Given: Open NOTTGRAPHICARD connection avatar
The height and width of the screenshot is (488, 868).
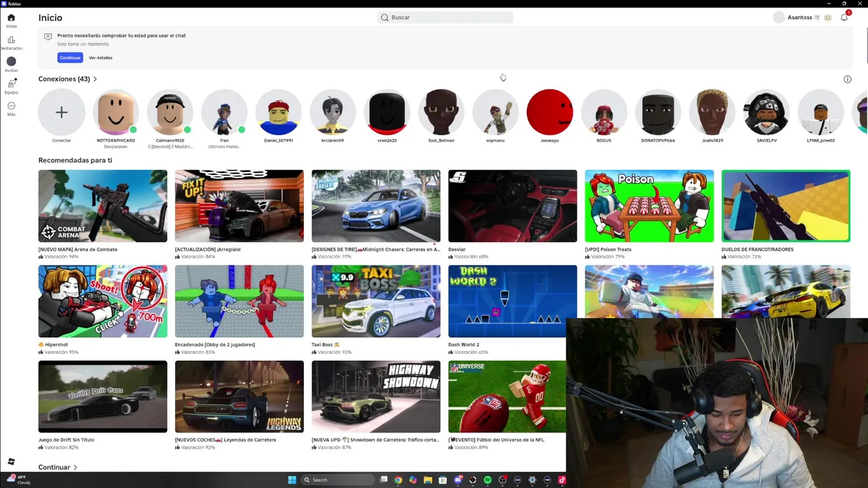Looking at the screenshot, I should [116, 112].
